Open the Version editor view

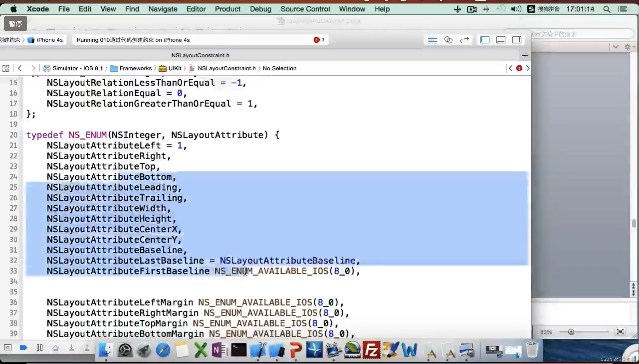[464, 40]
